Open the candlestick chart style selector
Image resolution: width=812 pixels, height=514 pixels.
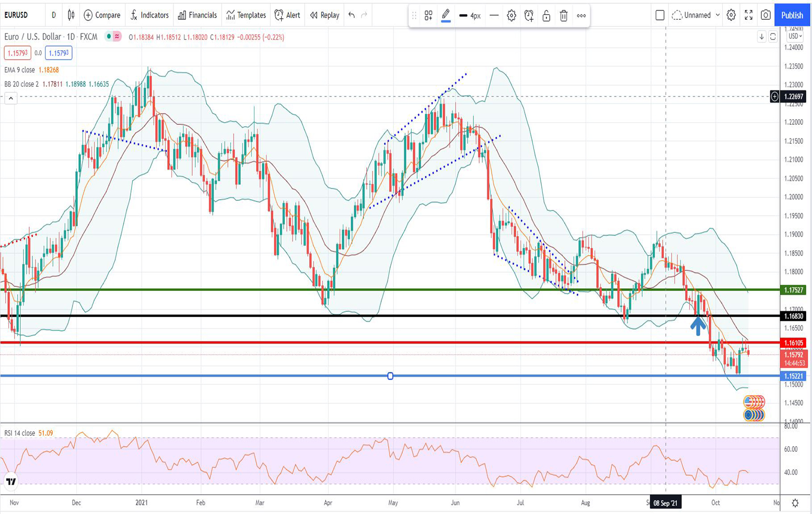(71, 15)
